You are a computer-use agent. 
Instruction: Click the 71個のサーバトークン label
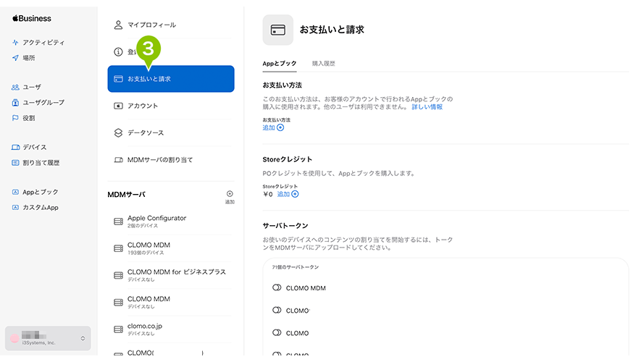[x=296, y=267]
